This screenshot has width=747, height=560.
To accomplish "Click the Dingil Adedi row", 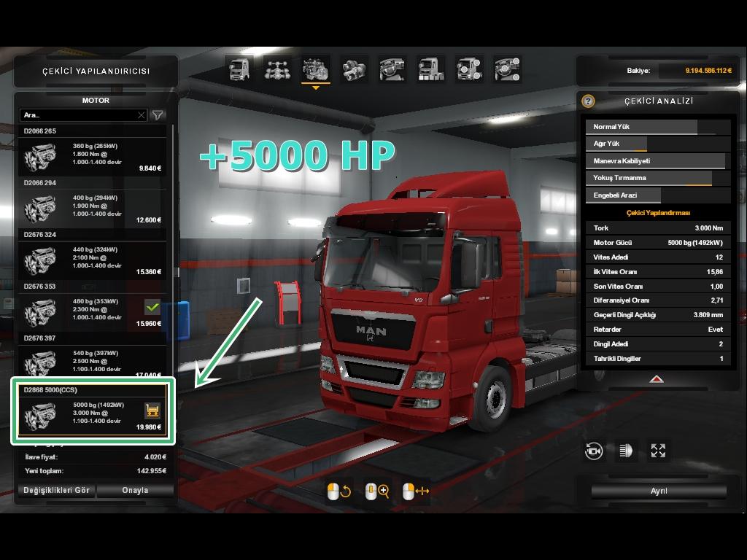I will [658, 344].
